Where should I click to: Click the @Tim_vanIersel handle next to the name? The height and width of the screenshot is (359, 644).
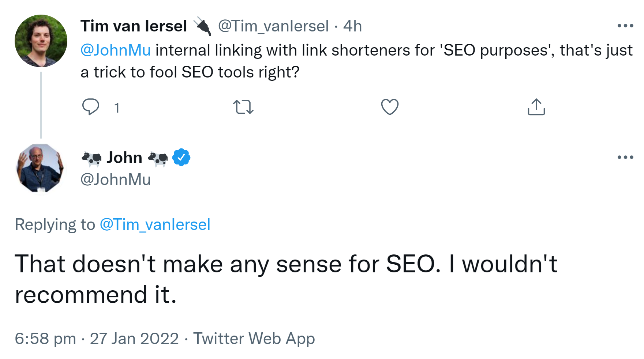pos(273,26)
